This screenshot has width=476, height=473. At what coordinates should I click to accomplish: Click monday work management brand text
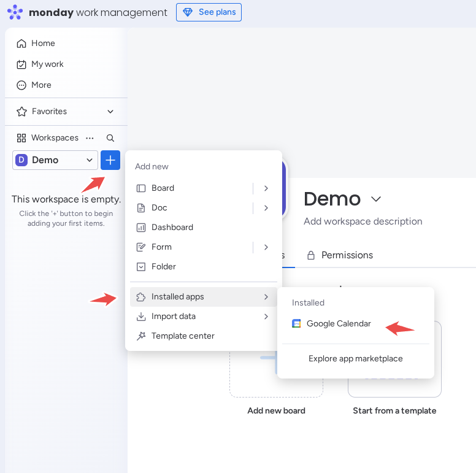pyautogui.click(x=98, y=12)
